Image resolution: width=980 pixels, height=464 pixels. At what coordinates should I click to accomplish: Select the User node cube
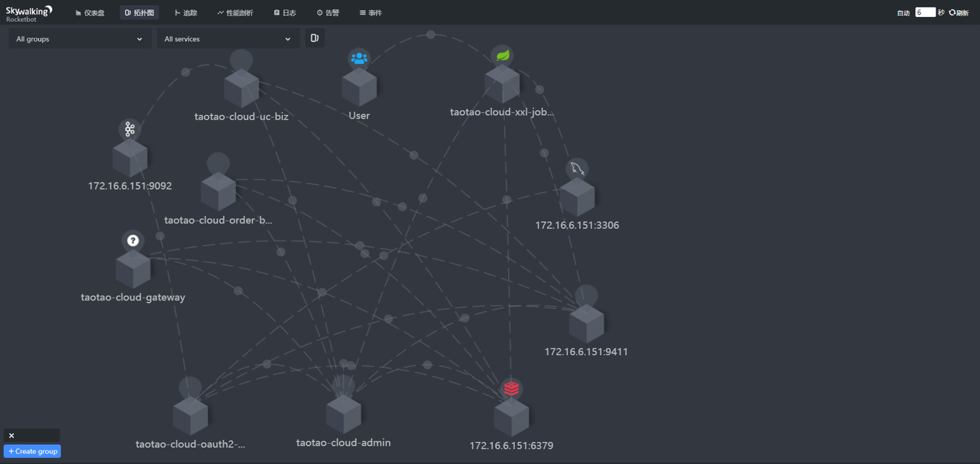coord(359,87)
